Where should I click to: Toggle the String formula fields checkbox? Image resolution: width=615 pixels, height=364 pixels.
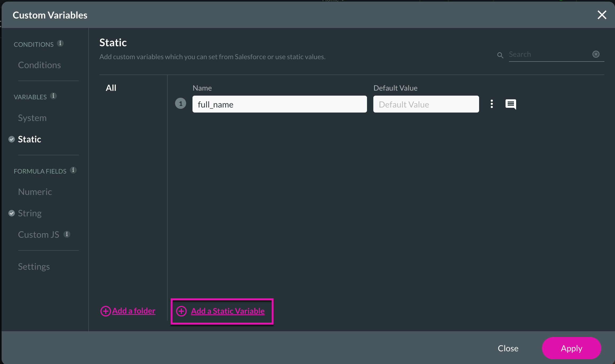(x=12, y=213)
